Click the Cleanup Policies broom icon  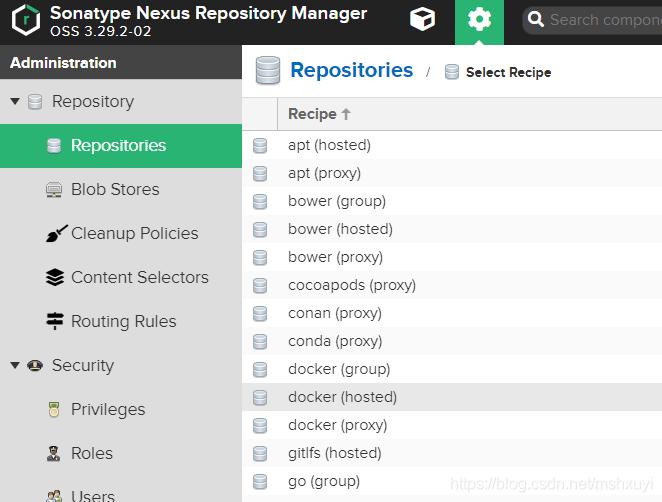57,233
